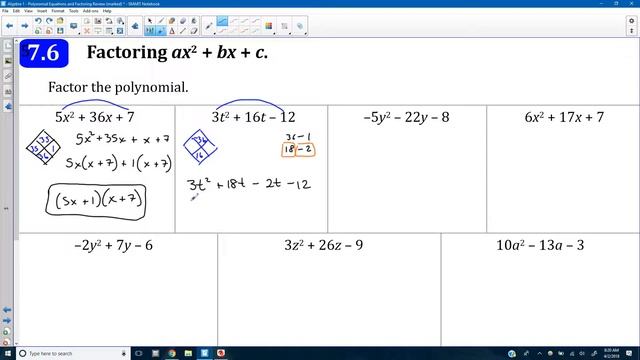The height and width of the screenshot is (360, 640).
Task: Open the File menu
Action: tap(5, 11)
